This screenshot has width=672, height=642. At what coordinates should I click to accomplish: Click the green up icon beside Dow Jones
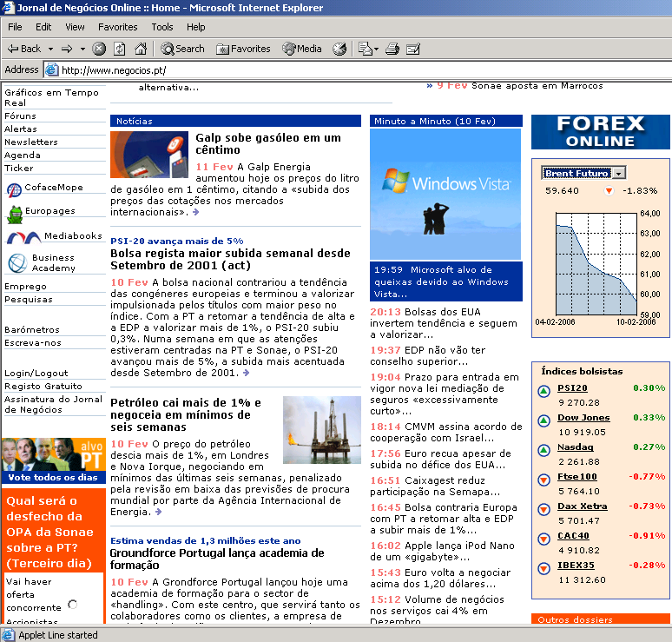click(x=544, y=420)
